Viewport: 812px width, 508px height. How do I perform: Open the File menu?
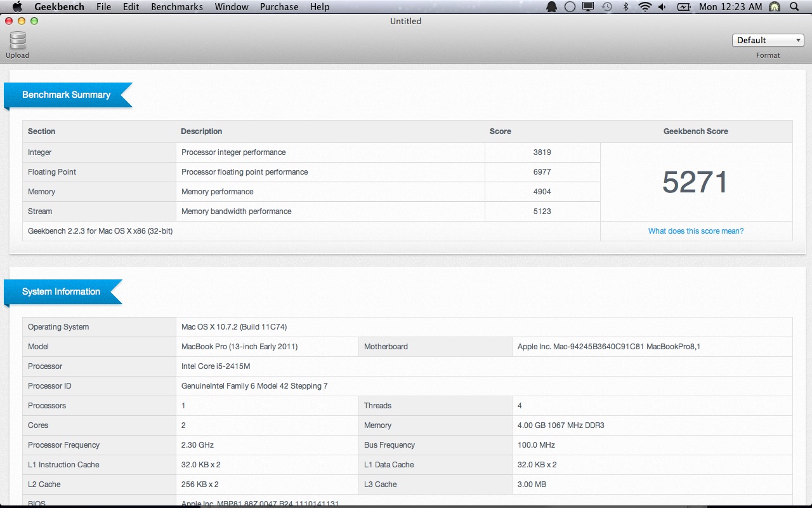104,7
